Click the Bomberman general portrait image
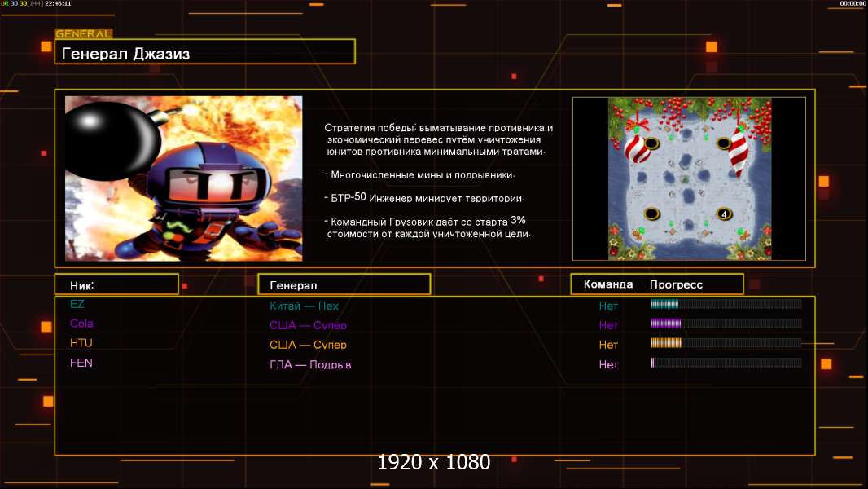868x489 pixels. (184, 178)
